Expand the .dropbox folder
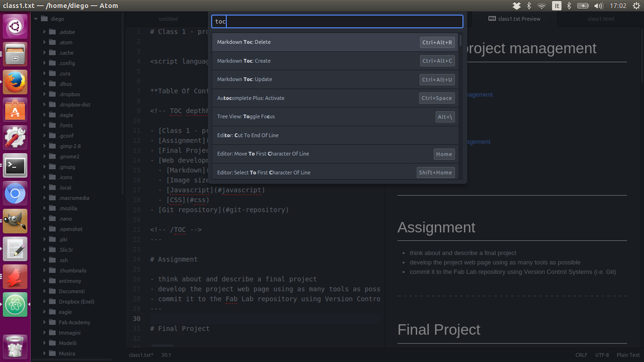644x362 pixels. click(44, 94)
